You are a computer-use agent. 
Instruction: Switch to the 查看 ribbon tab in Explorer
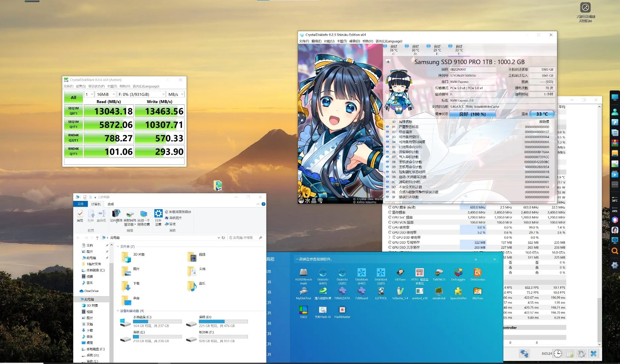[x=111, y=204]
